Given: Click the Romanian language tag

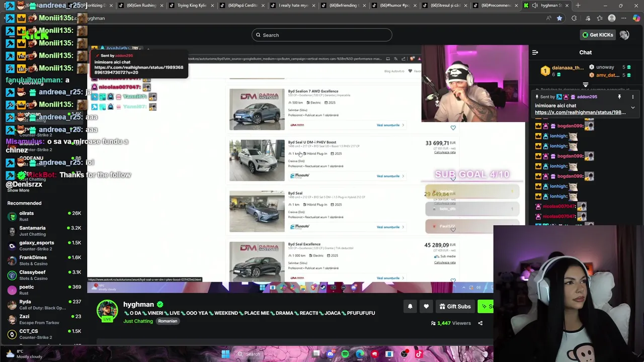Looking at the screenshot, I should tap(168, 321).
